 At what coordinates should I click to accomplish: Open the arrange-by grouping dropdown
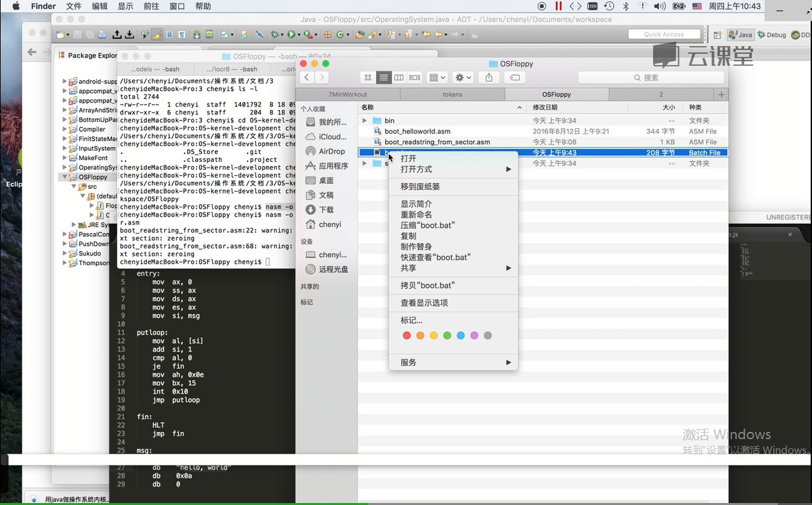click(x=437, y=78)
